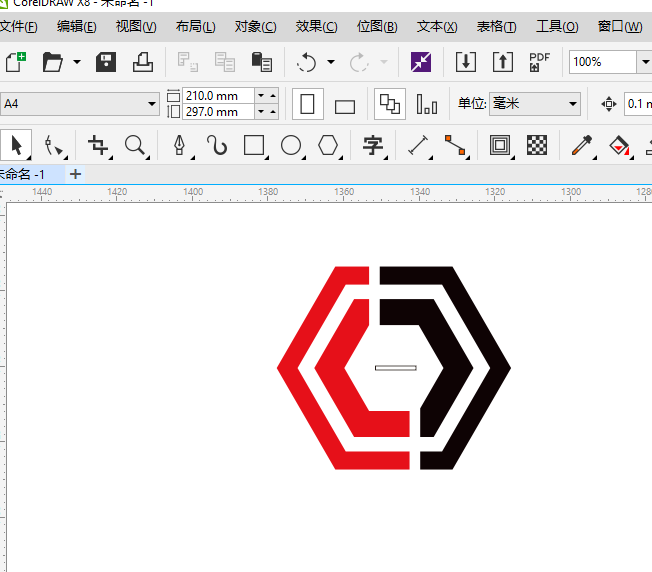The height and width of the screenshot is (572, 652).
Task: Select the Text tool 字
Action: [373, 146]
